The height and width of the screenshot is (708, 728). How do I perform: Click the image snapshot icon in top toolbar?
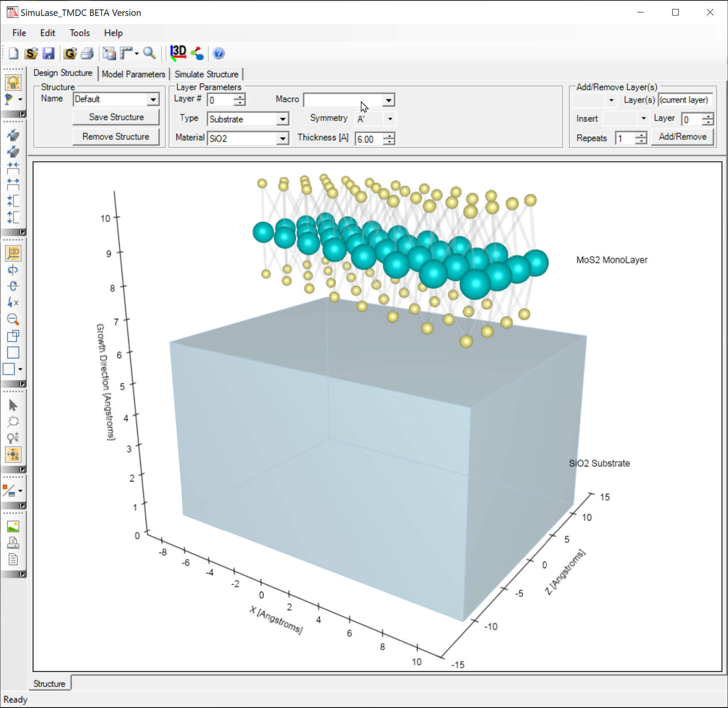pyautogui.click(x=109, y=53)
